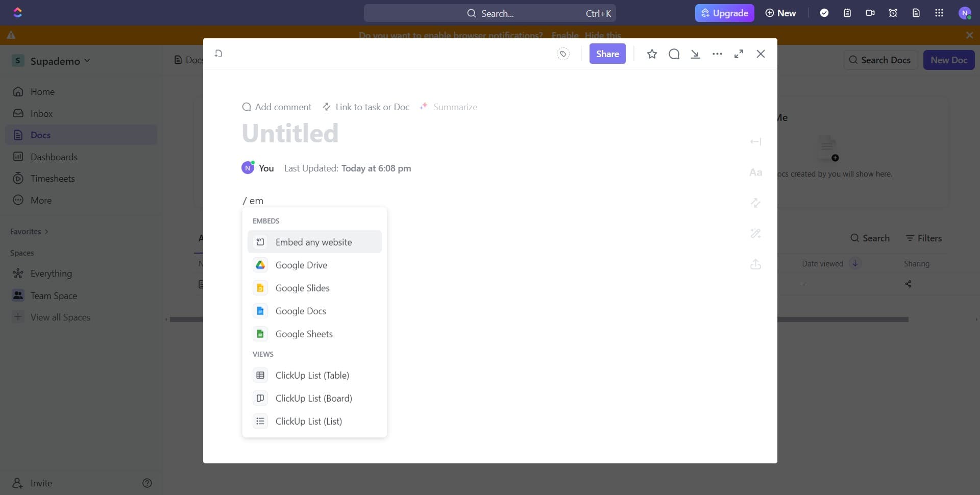Open ClickUp Clips video icon in top bar

pyautogui.click(x=870, y=13)
